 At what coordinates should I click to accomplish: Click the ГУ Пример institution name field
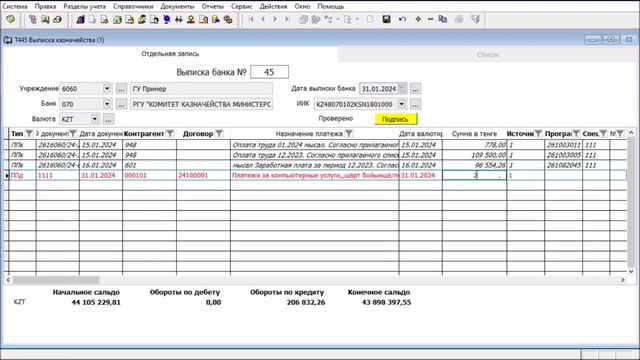click(x=202, y=89)
